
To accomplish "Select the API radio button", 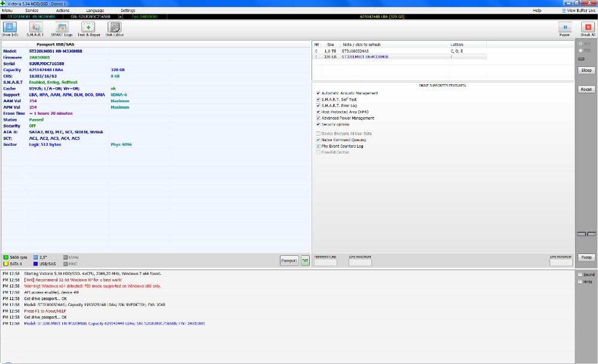I will (581, 44).
